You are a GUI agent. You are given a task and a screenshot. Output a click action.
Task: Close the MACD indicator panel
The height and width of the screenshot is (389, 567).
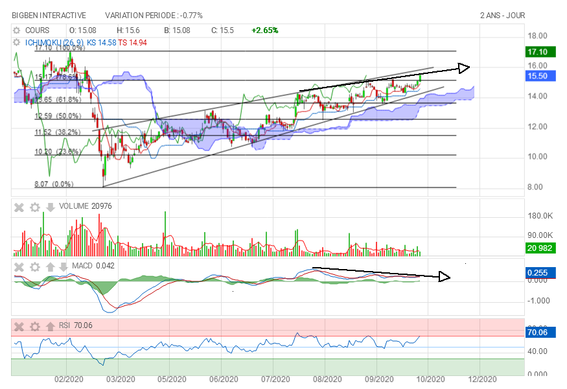coord(19,267)
